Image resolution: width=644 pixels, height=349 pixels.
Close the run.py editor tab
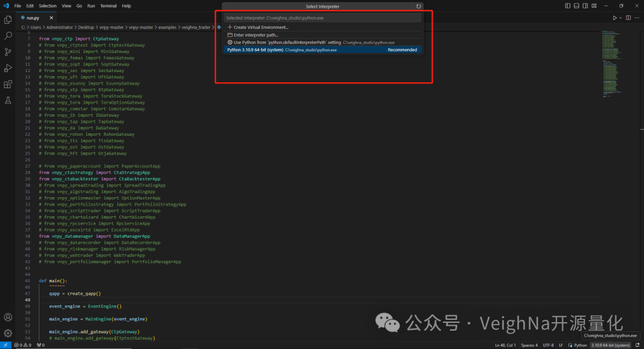click(51, 18)
